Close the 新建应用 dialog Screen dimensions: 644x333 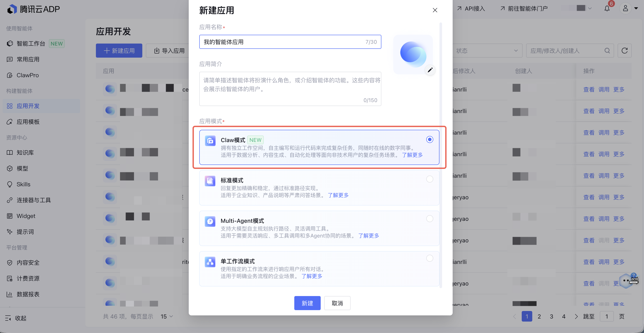[x=435, y=10]
